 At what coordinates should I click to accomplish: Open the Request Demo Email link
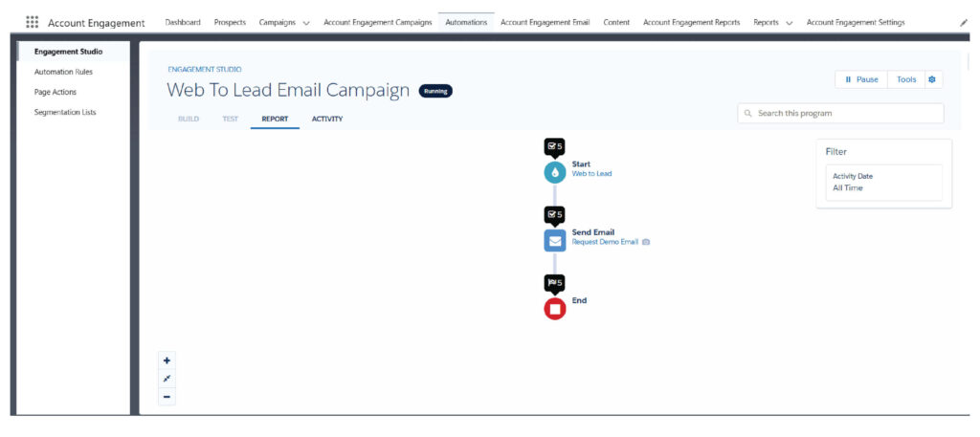(x=605, y=242)
